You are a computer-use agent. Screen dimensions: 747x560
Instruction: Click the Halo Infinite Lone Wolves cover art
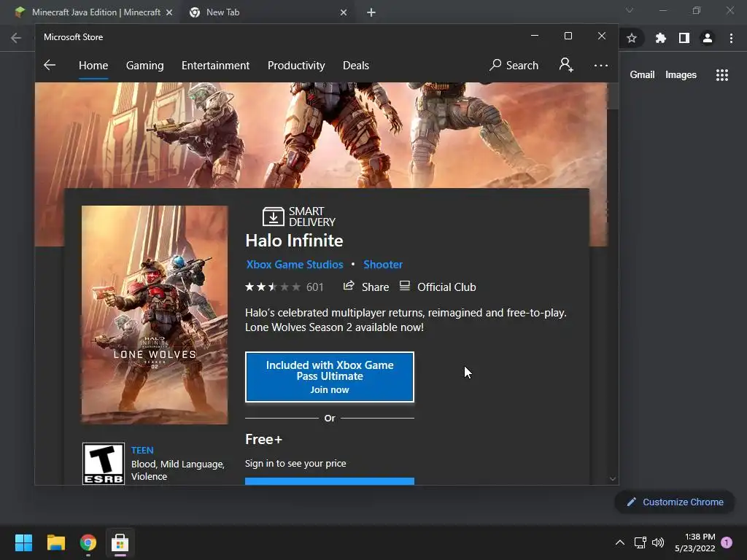click(x=155, y=315)
